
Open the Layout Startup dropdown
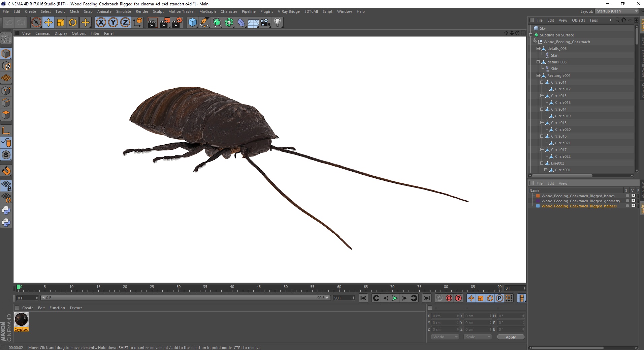point(617,11)
